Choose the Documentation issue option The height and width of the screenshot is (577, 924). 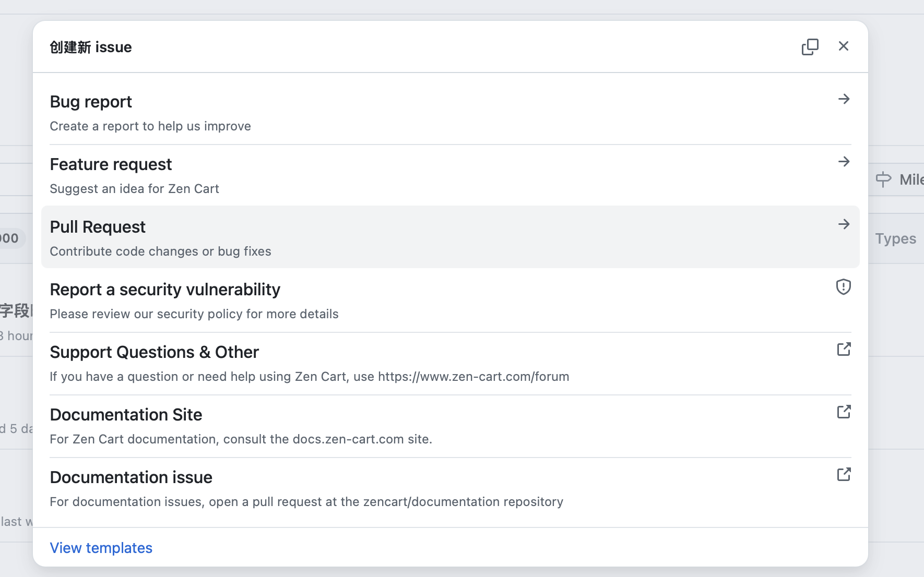[x=450, y=488]
